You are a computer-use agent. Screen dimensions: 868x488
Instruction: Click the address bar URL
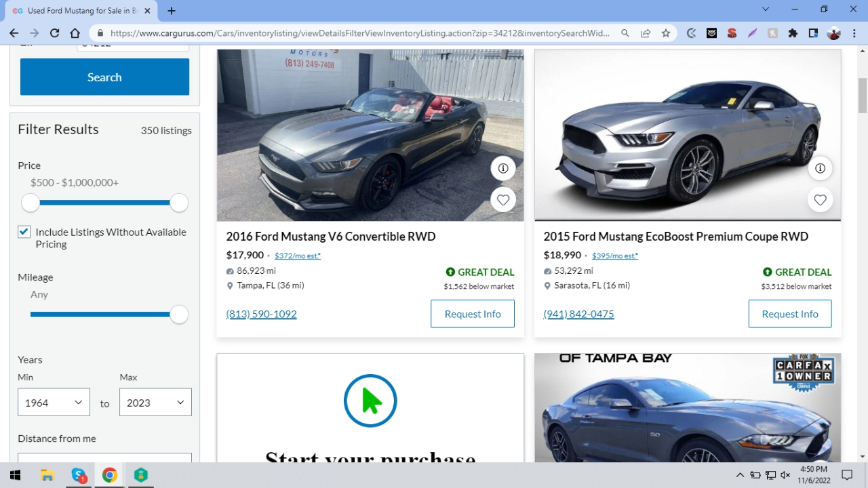359,33
